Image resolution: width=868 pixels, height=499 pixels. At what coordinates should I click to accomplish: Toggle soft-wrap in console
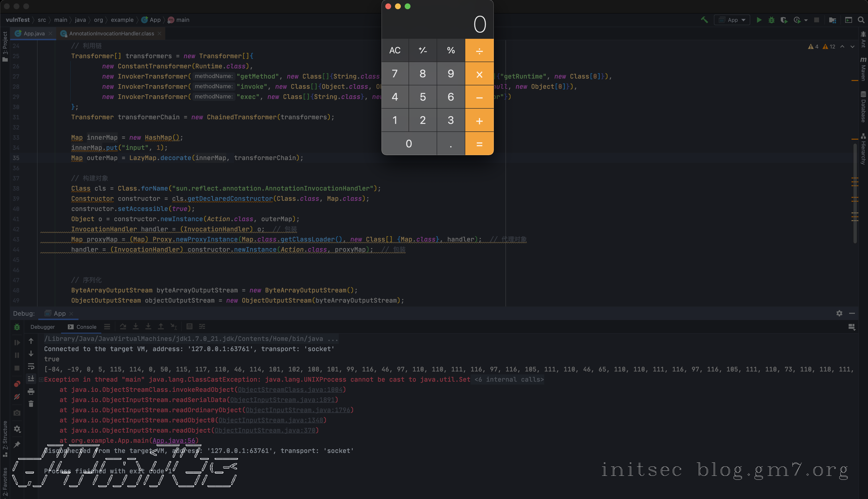[x=31, y=366]
